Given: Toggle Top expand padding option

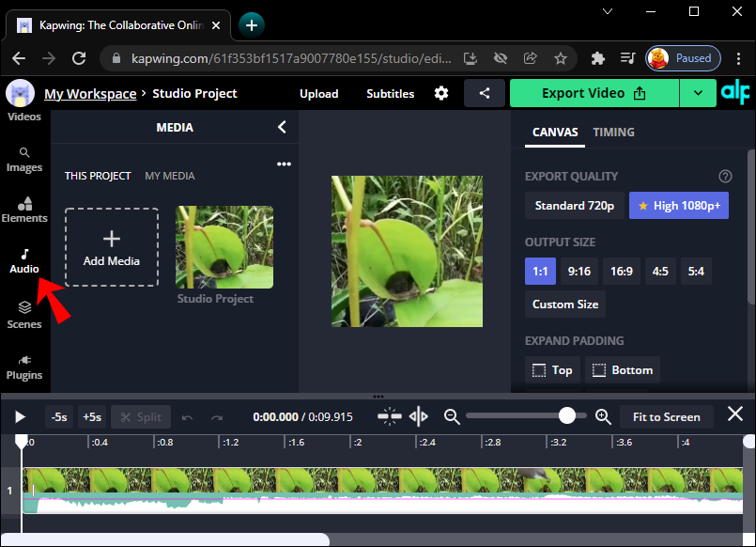Looking at the screenshot, I should coord(552,370).
